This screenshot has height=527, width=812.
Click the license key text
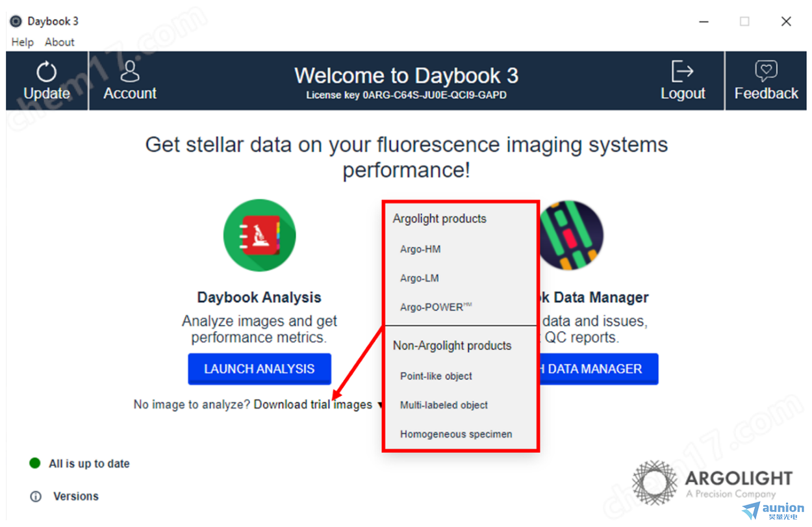click(407, 96)
